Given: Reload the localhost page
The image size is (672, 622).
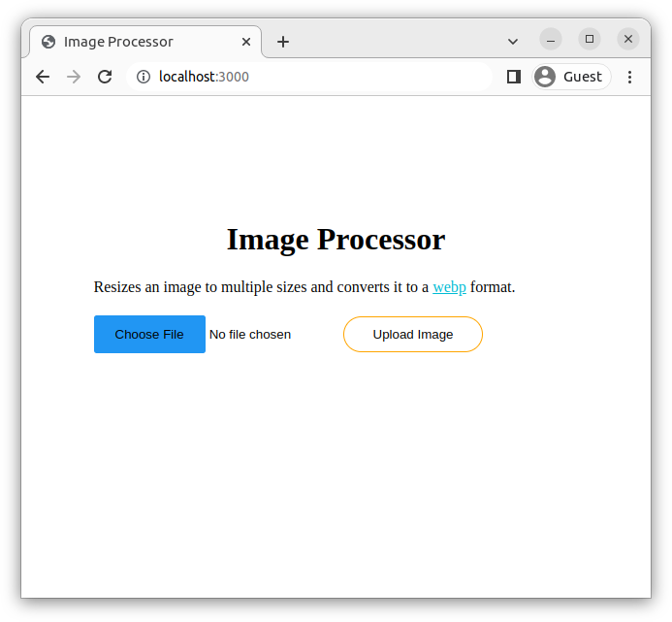Looking at the screenshot, I should coord(105,77).
